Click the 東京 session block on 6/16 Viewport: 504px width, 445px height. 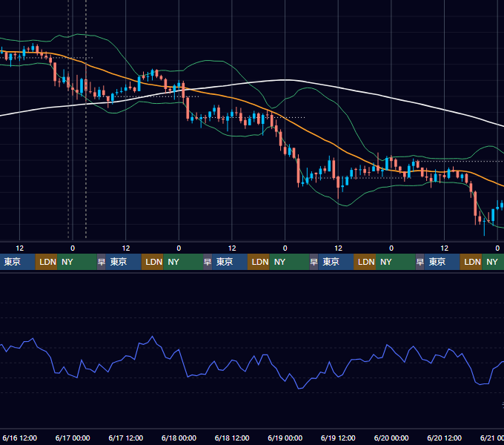tap(18, 262)
